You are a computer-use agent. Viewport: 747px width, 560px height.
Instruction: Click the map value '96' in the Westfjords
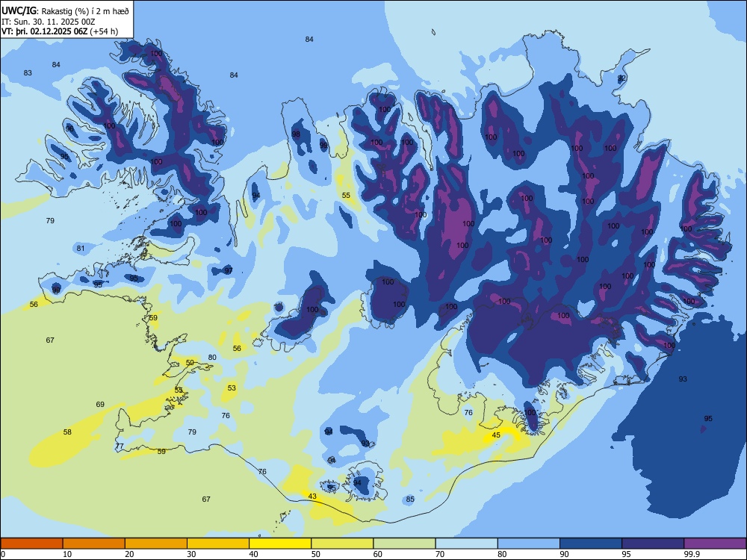pos(69,129)
